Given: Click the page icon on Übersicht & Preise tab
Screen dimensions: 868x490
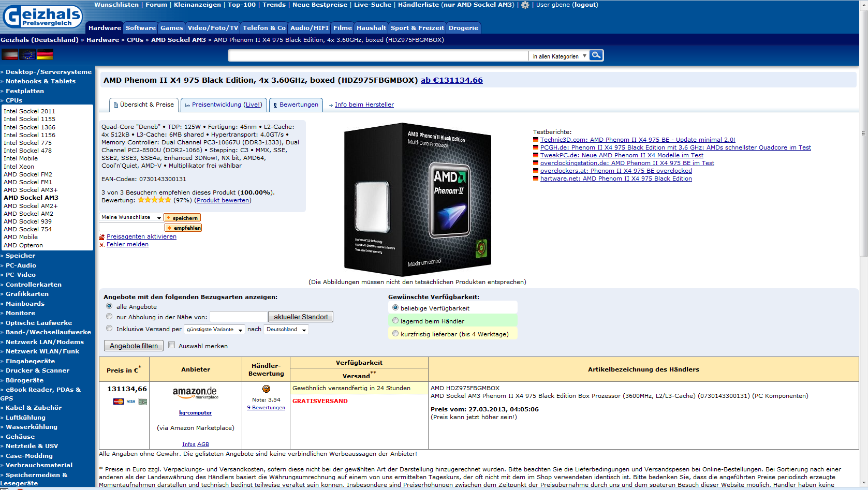Looking at the screenshot, I should pyautogui.click(x=116, y=105).
